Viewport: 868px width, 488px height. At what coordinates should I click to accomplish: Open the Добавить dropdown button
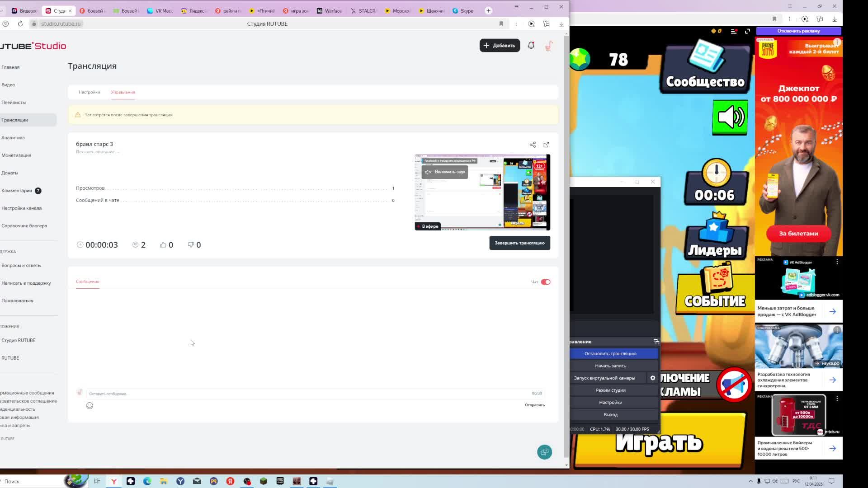tap(500, 45)
